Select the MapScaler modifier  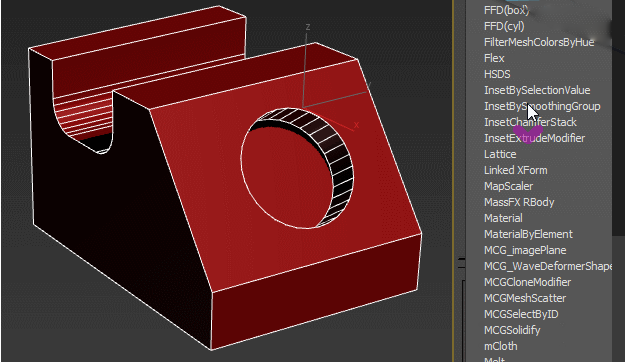click(x=508, y=186)
